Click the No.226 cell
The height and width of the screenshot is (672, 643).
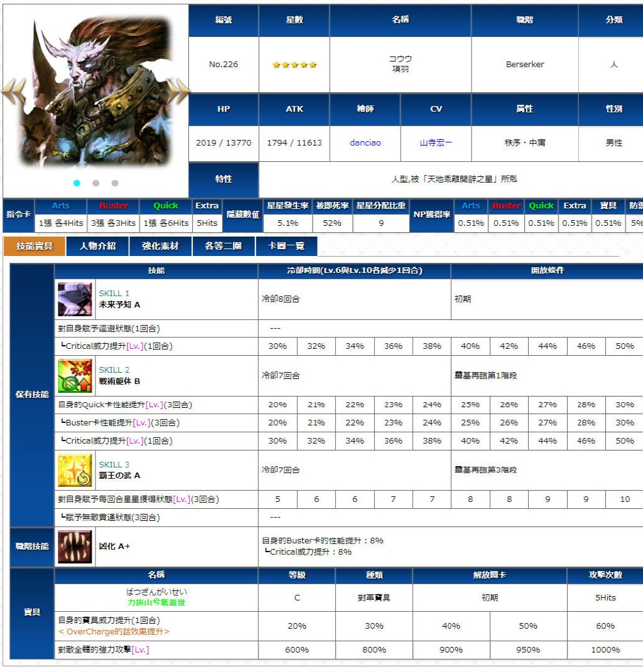pyautogui.click(x=224, y=64)
